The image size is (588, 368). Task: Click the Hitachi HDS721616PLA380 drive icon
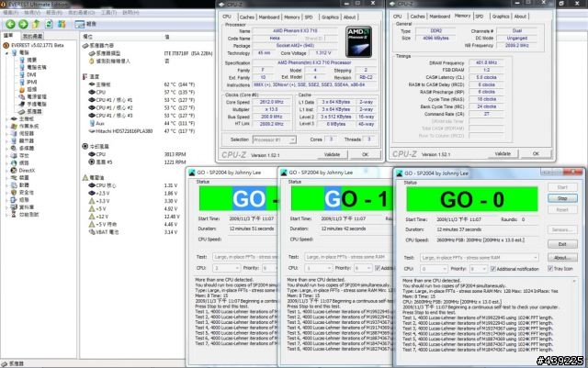tap(92, 131)
